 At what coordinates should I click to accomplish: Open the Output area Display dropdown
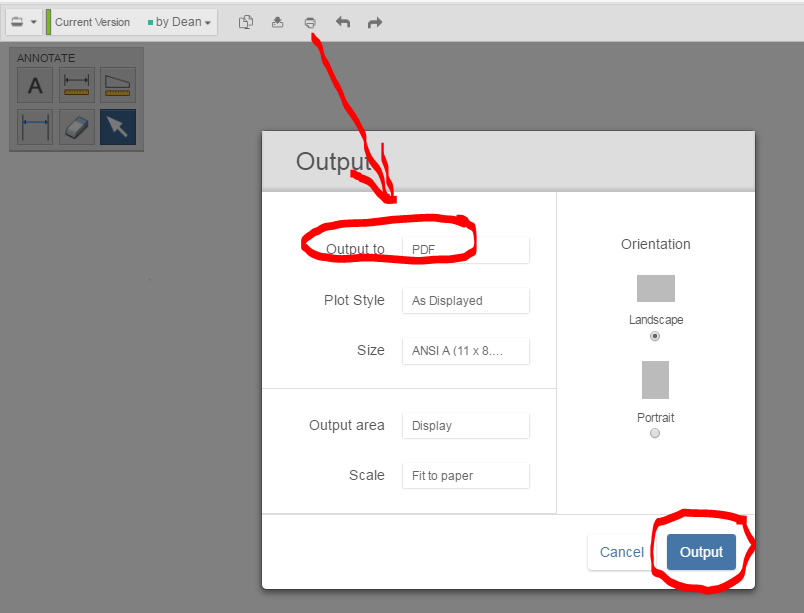pyautogui.click(x=466, y=425)
